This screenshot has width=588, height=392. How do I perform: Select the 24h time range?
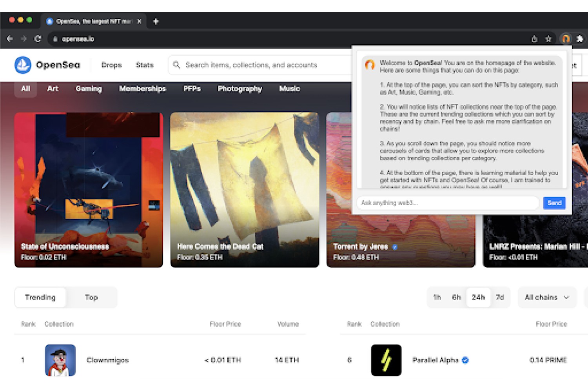click(x=478, y=297)
